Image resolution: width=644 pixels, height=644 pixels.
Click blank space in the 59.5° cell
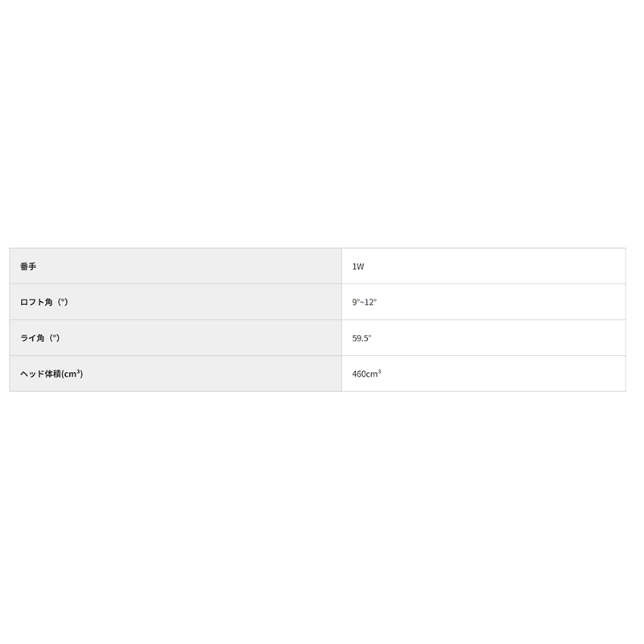[499, 338]
